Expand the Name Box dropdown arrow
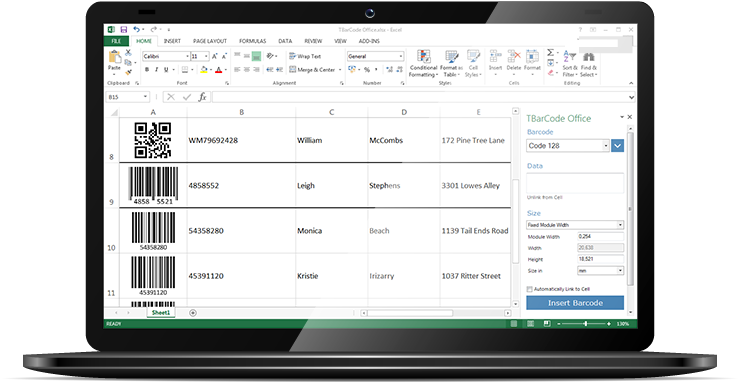 coord(145,97)
